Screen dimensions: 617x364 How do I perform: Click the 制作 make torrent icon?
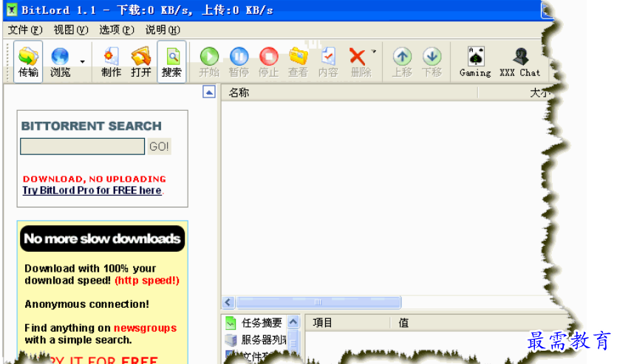111,62
